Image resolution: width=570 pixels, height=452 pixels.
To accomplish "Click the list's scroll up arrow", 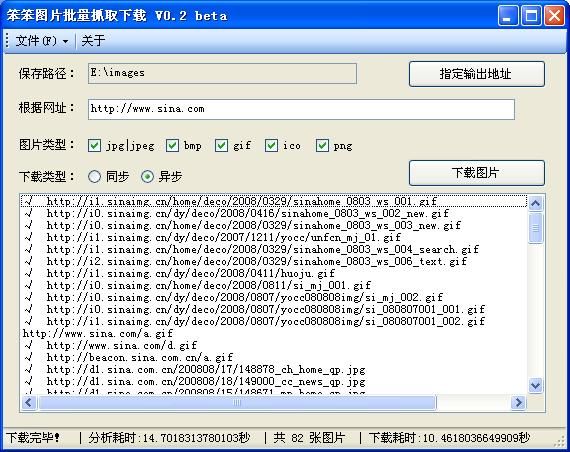I will (x=535, y=203).
